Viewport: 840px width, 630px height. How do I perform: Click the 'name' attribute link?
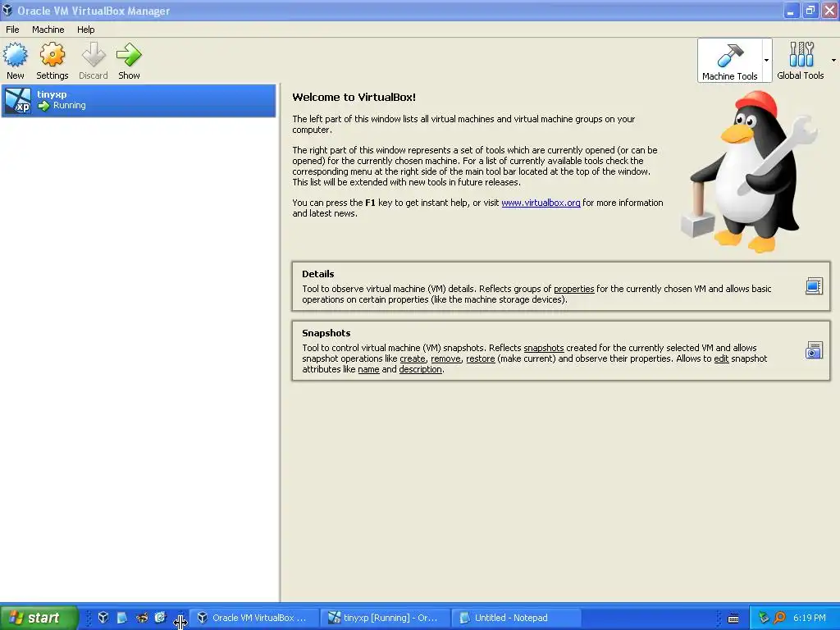tap(368, 369)
